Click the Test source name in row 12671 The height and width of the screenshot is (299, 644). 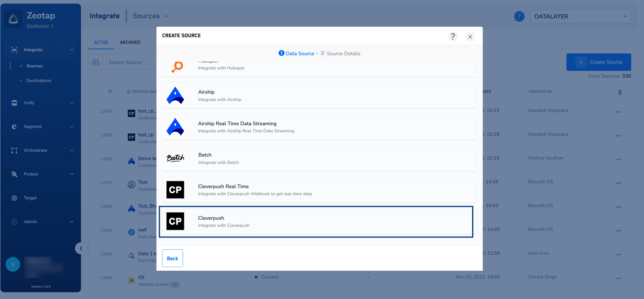tap(142, 182)
